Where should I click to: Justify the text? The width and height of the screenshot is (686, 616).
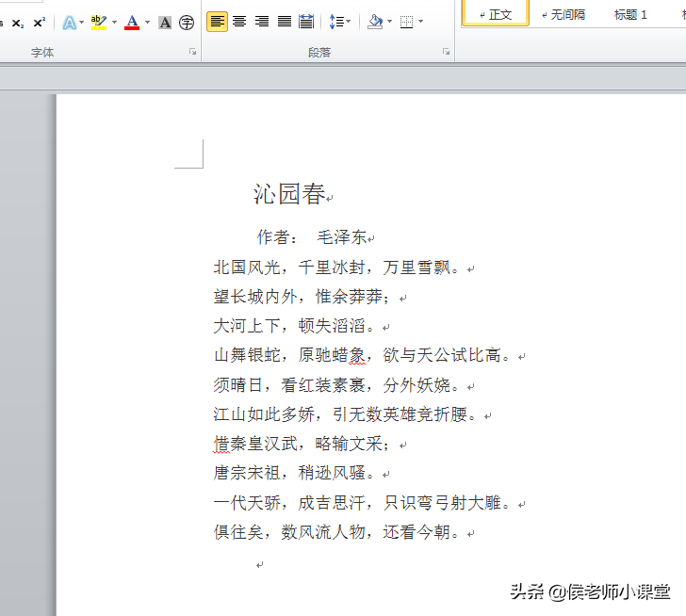click(x=285, y=22)
